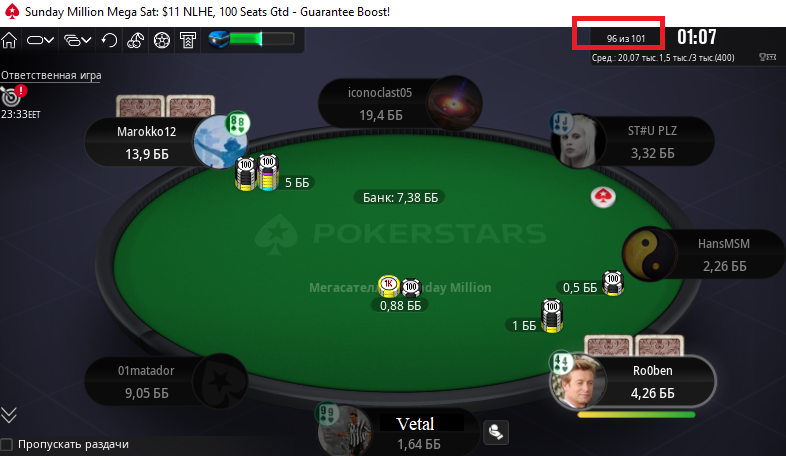Click HansMSM's yin-yang avatar
This screenshot has height=456, width=786.
[x=650, y=254]
